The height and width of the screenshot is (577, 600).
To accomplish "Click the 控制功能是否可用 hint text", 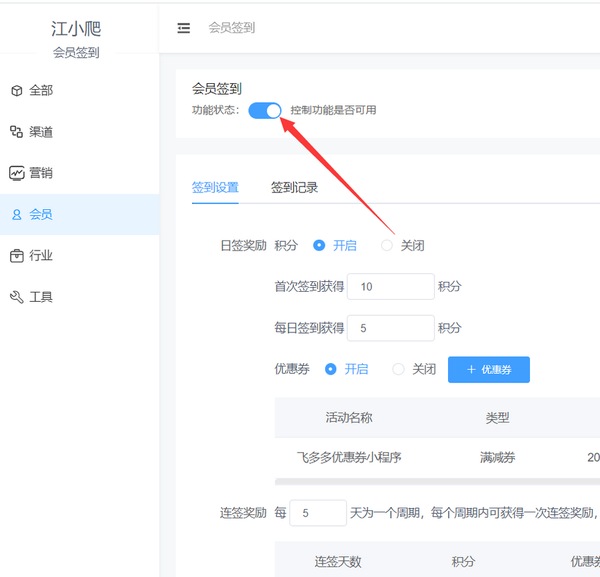I will click(333, 110).
